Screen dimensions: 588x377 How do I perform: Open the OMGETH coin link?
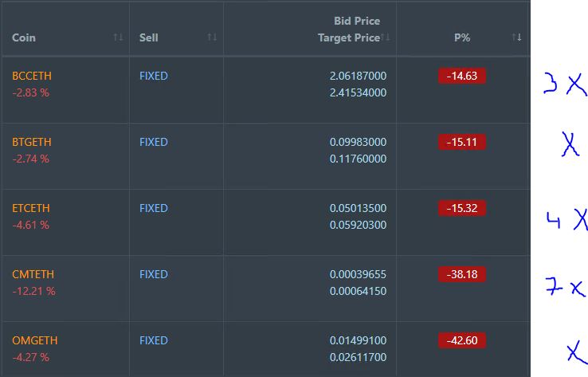tap(35, 340)
